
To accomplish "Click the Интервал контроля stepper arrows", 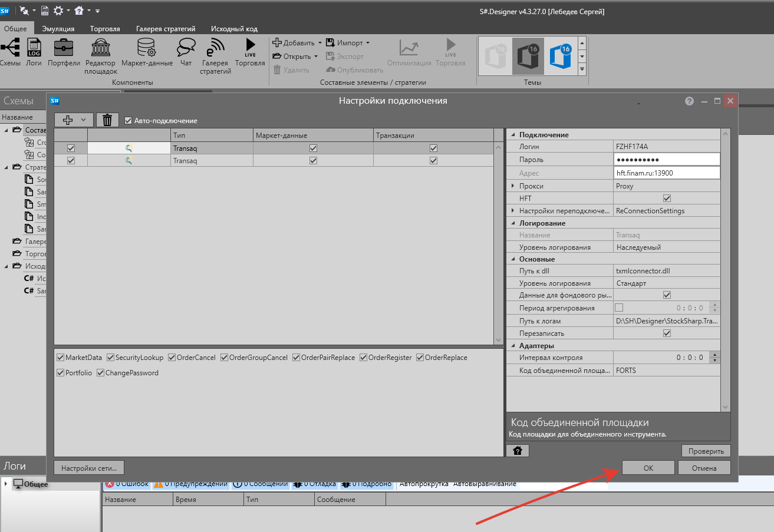I will (x=715, y=358).
